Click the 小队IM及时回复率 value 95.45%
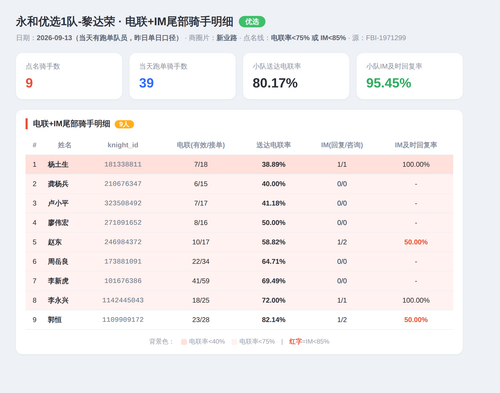This screenshot has width=500, height=393. click(389, 83)
